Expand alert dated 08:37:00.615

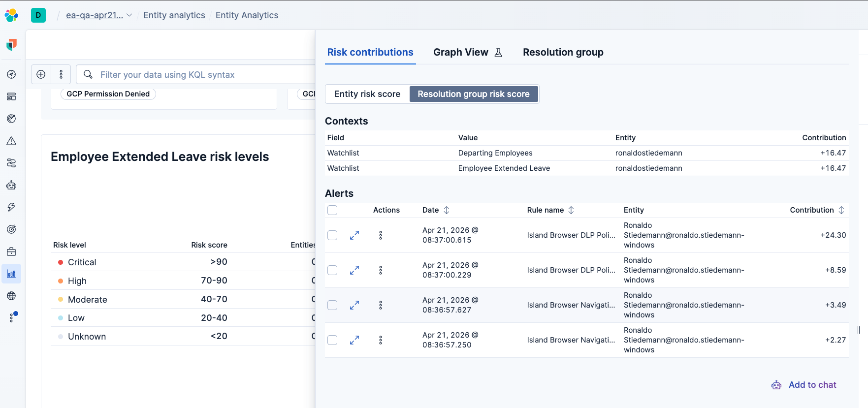coord(354,235)
